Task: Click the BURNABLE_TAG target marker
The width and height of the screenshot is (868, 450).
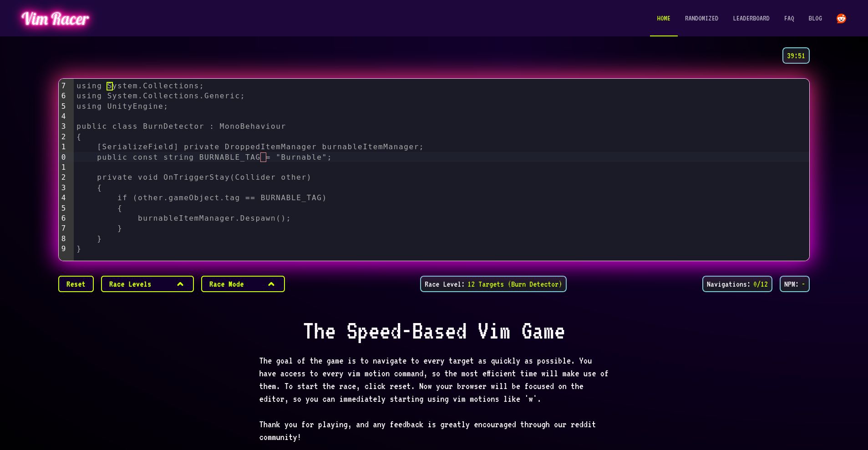Action: tap(264, 157)
